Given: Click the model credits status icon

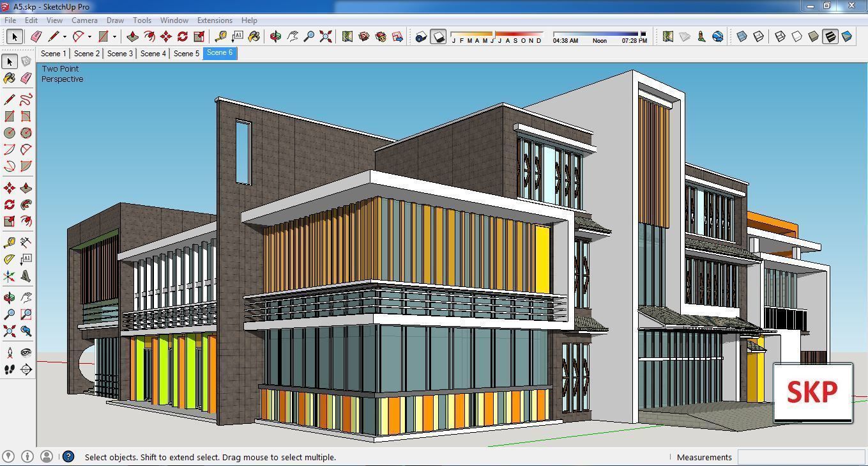Looking at the screenshot, I should point(27,456).
